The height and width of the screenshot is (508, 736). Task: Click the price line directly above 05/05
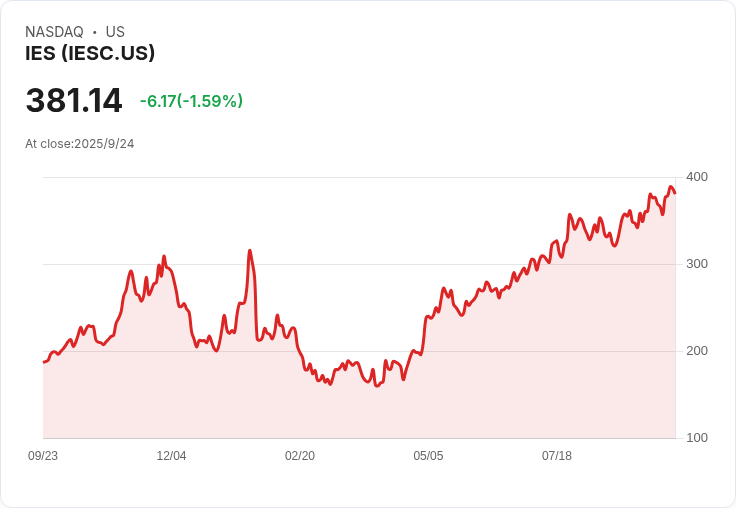point(428,317)
